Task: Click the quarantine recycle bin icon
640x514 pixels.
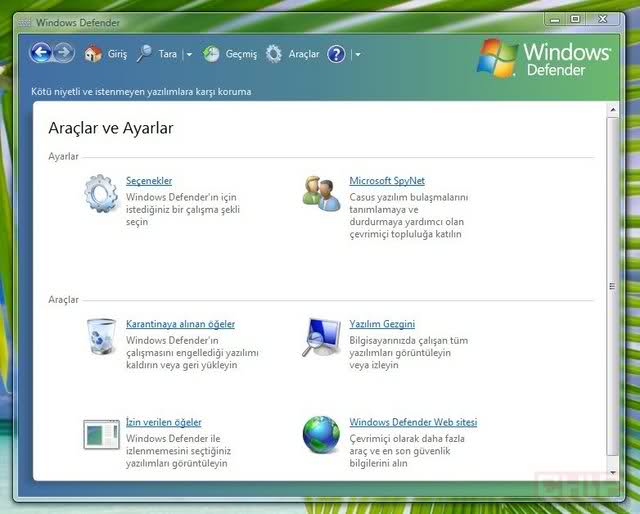Action: pyautogui.click(x=101, y=336)
